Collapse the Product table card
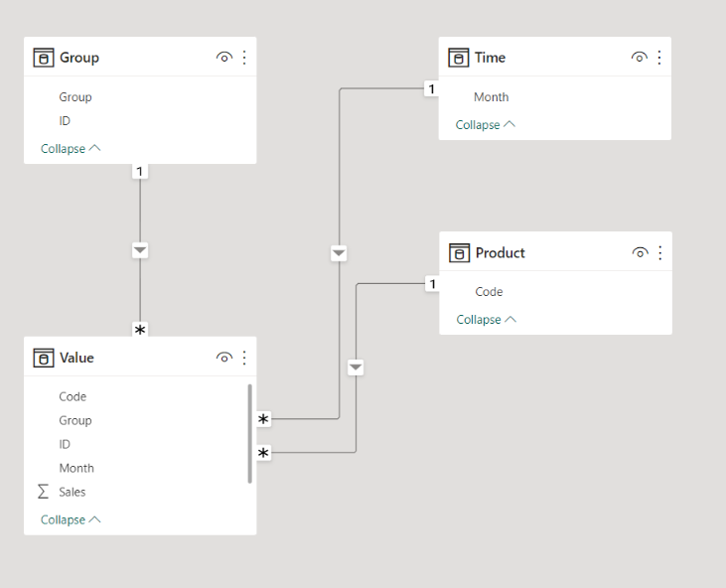The height and width of the screenshot is (588, 726). (x=487, y=320)
